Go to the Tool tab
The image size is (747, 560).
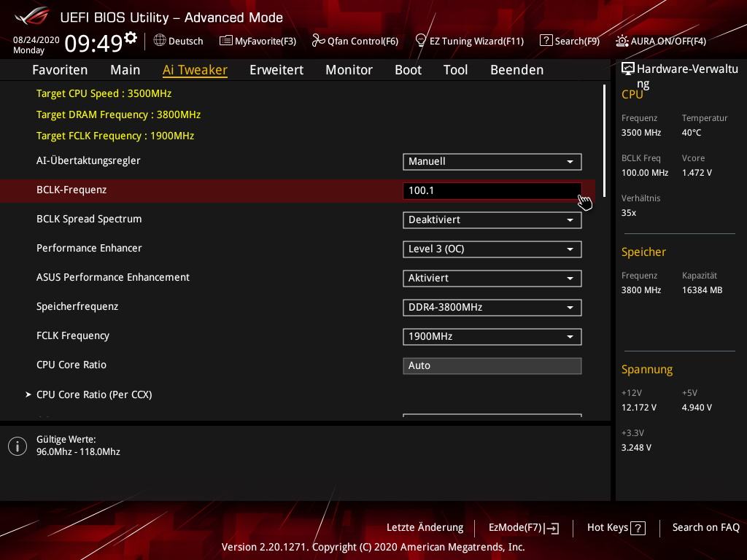(x=455, y=70)
